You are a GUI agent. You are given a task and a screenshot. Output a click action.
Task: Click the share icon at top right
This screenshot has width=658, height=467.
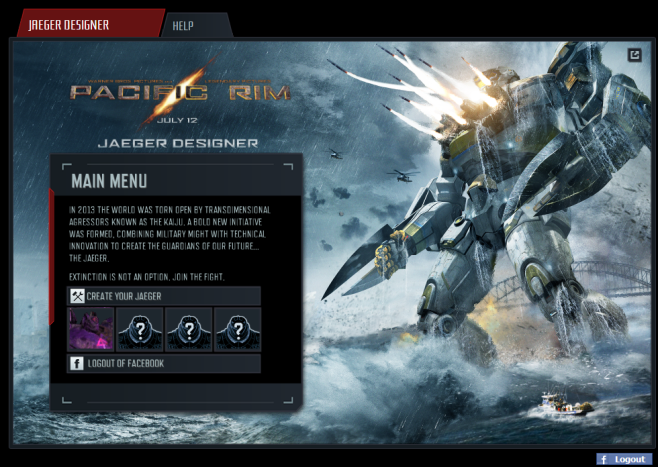tap(634, 55)
